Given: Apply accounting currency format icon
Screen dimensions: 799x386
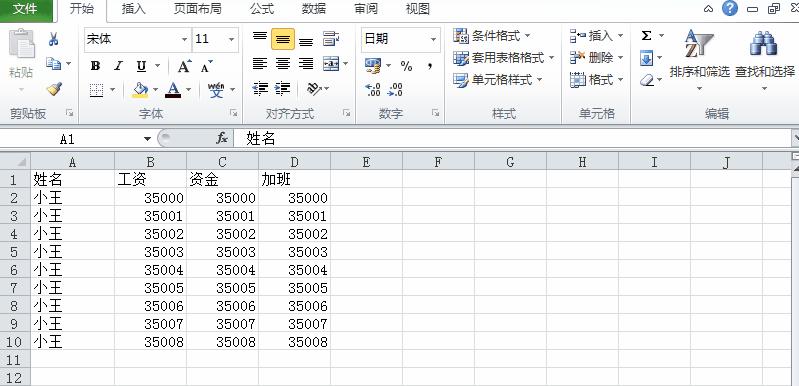Looking at the screenshot, I should tap(373, 66).
